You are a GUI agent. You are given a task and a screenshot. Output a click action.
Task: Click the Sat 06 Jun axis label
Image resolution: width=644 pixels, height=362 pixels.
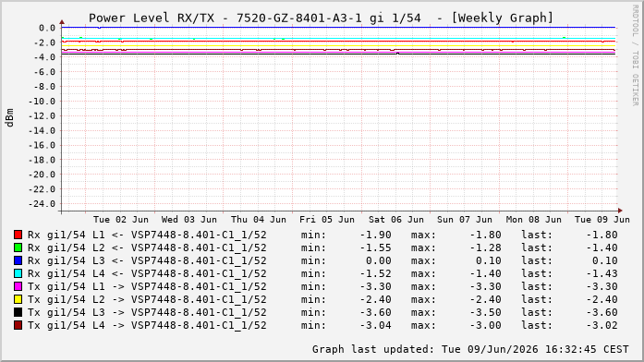tap(396, 220)
